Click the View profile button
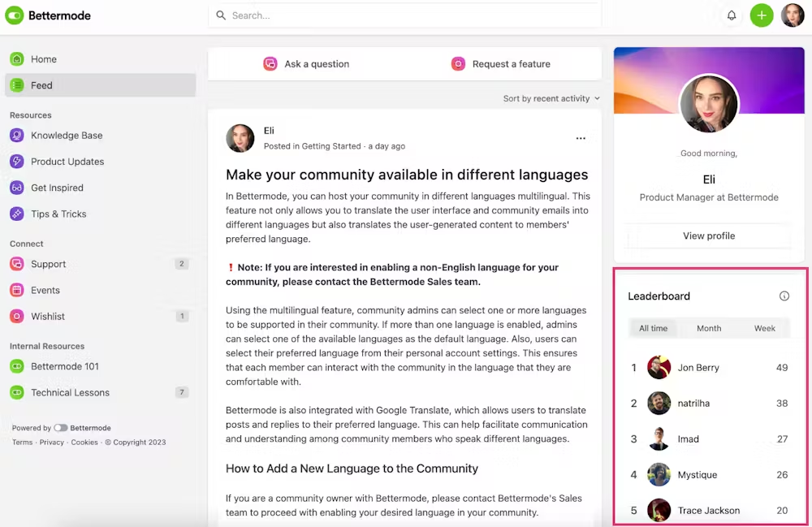812x527 pixels. coord(708,235)
